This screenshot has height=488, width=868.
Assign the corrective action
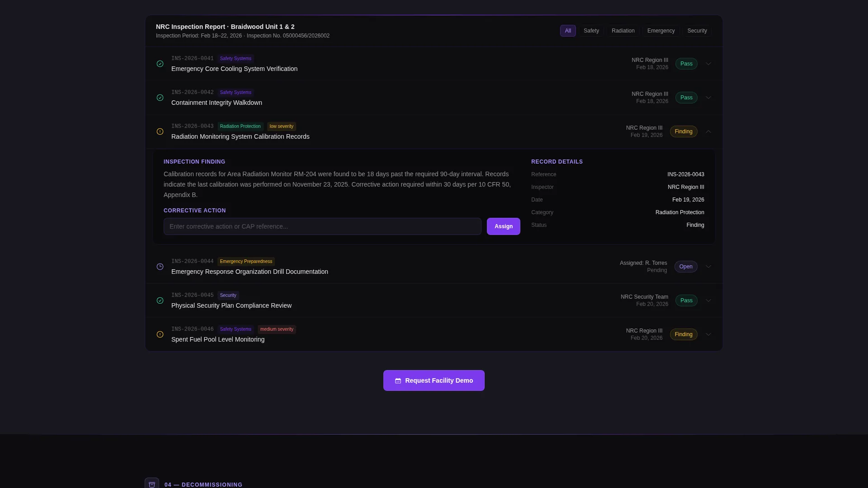tap(503, 226)
